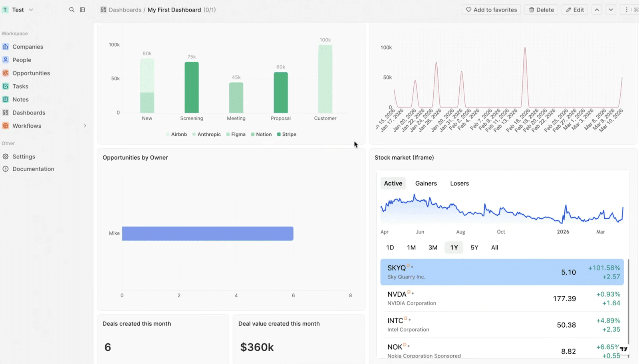Select the 1Y time range
The width and height of the screenshot is (639, 364).
(454, 247)
